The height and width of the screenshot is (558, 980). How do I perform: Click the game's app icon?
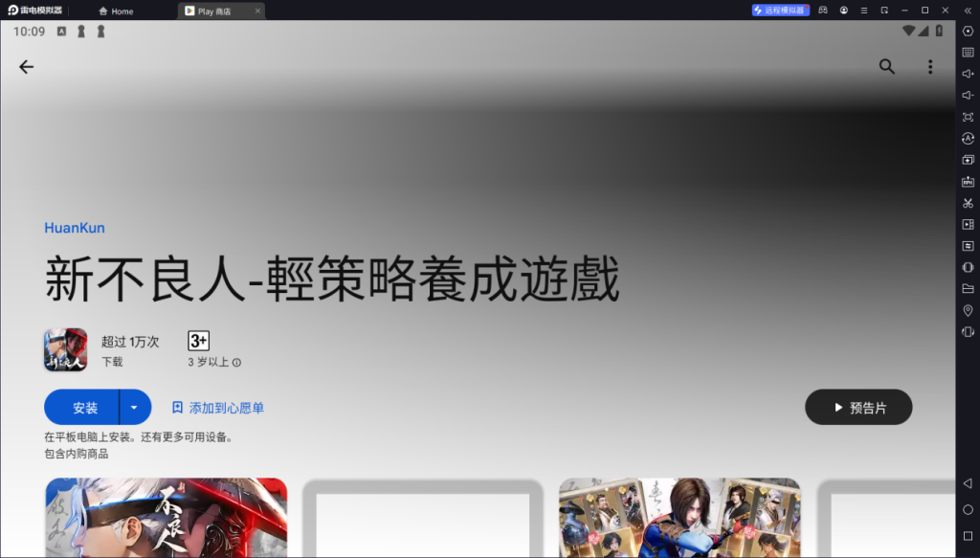[x=66, y=349]
